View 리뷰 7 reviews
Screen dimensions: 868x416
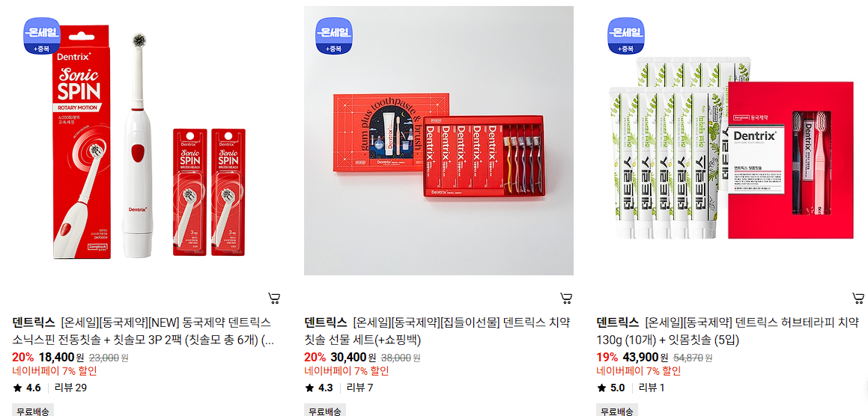coord(359,388)
